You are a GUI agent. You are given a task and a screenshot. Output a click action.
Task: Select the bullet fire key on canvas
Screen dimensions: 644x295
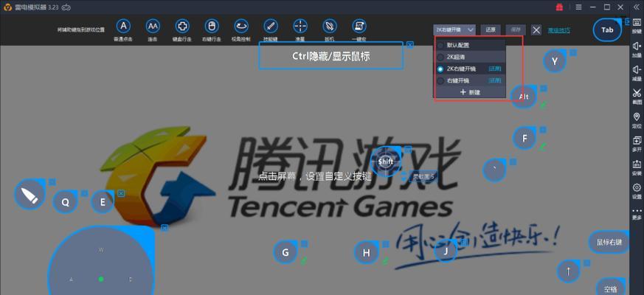click(x=30, y=195)
